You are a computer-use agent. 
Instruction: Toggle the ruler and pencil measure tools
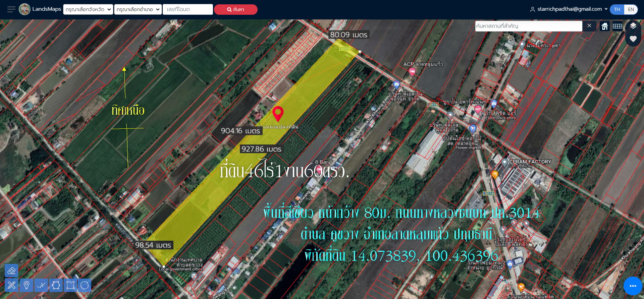click(x=11, y=285)
